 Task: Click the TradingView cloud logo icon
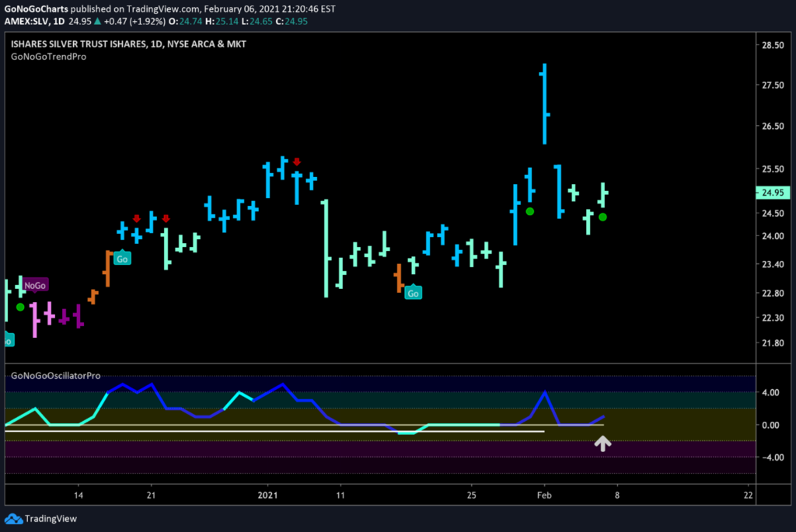(x=14, y=519)
